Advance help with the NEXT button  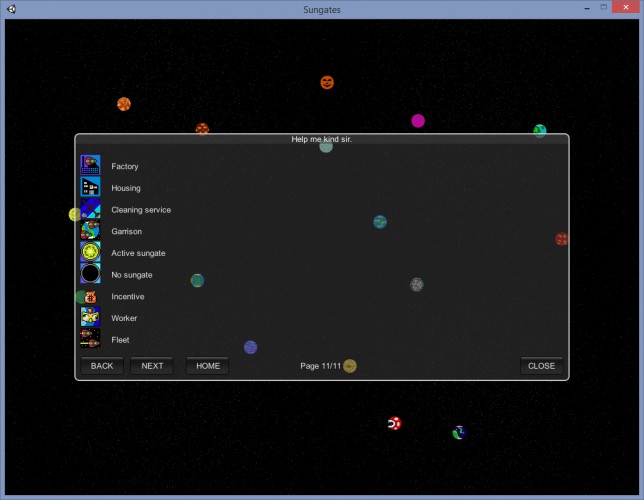click(x=152, y=366)
